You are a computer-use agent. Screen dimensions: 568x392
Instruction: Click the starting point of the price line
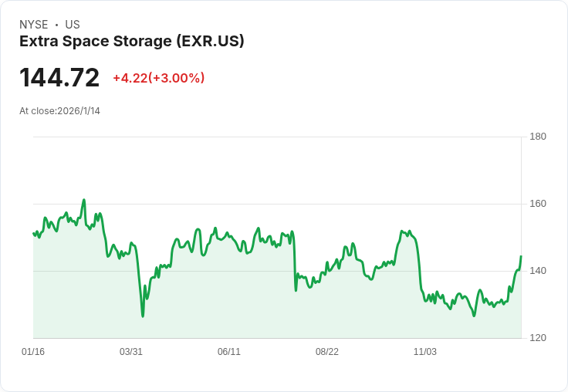coord(33,233)
